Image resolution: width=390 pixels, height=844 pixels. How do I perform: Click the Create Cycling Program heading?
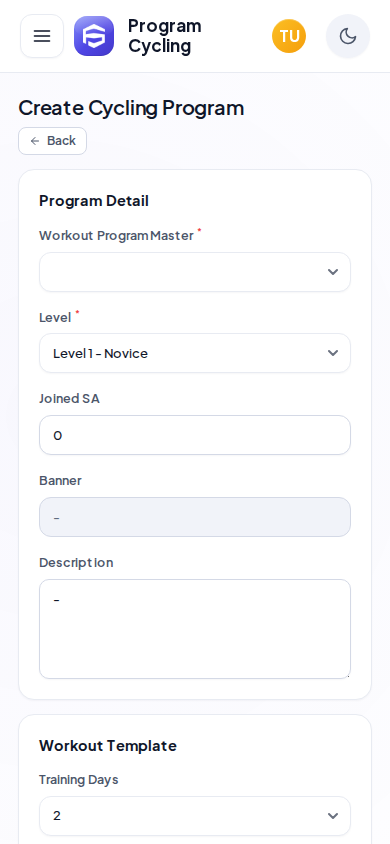coord(131,108)
